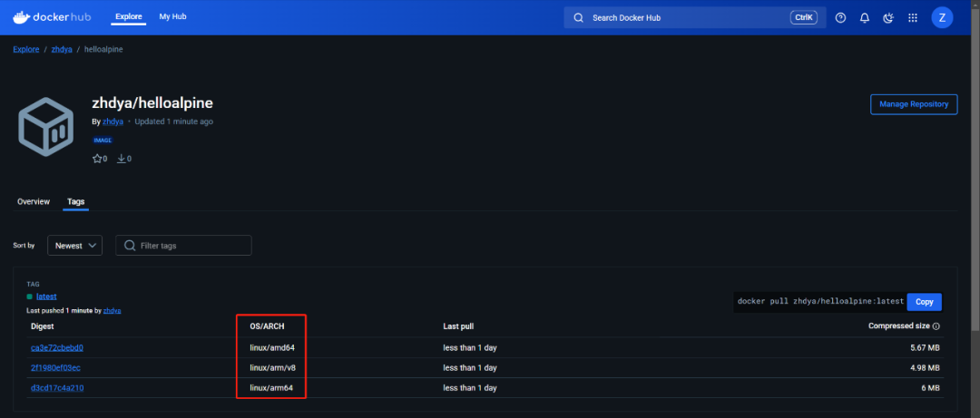Click the linux/arm64 cell
Screen dimensions: 980x418
[271, 387]
